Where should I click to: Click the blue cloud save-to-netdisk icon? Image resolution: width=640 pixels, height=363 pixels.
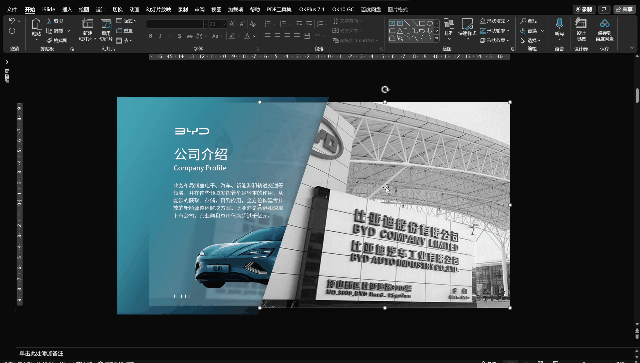(605, 23)
